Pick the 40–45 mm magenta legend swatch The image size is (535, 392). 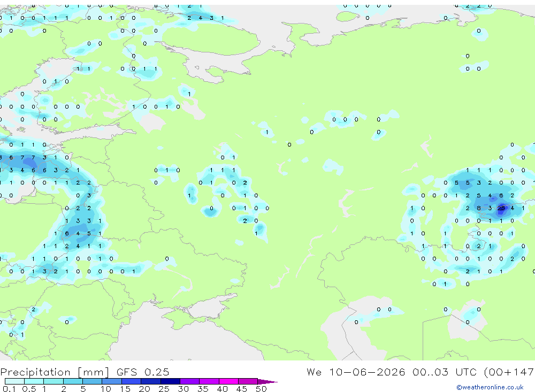(x=228, y=381)
